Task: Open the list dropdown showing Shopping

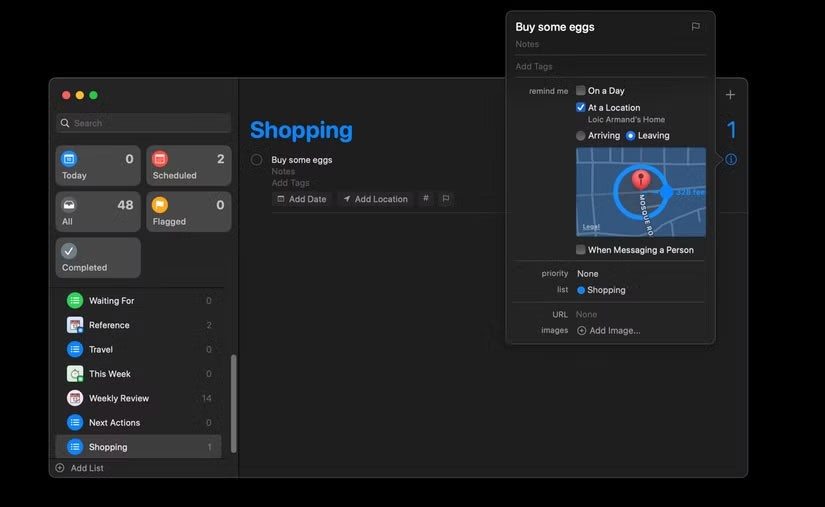Action: click(602, 290)
